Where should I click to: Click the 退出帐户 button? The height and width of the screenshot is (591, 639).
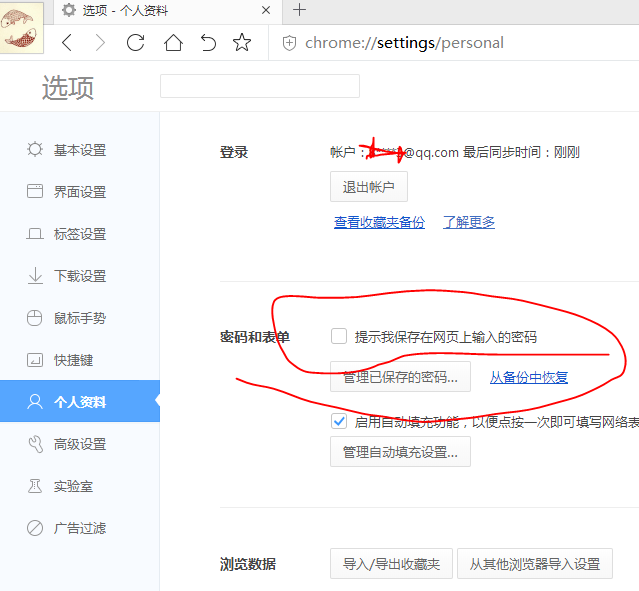pos(369,187)
